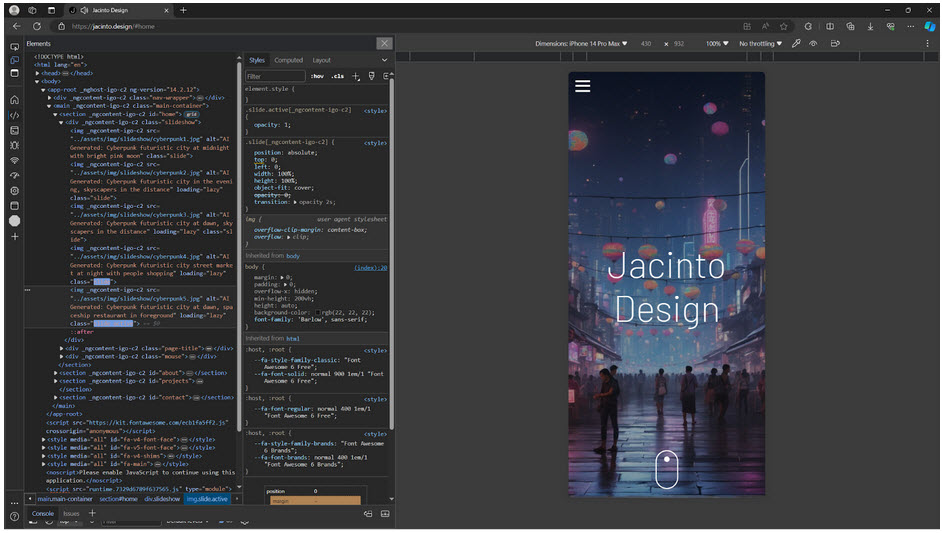
Task: Click the mouse scroll icon on page
Action: 667,469
